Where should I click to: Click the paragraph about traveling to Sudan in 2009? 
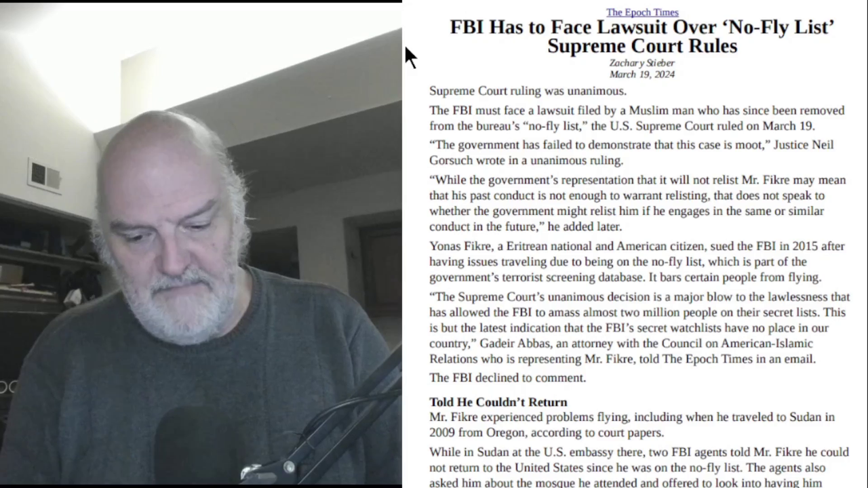pyautogui.click(x=632, y=425)
